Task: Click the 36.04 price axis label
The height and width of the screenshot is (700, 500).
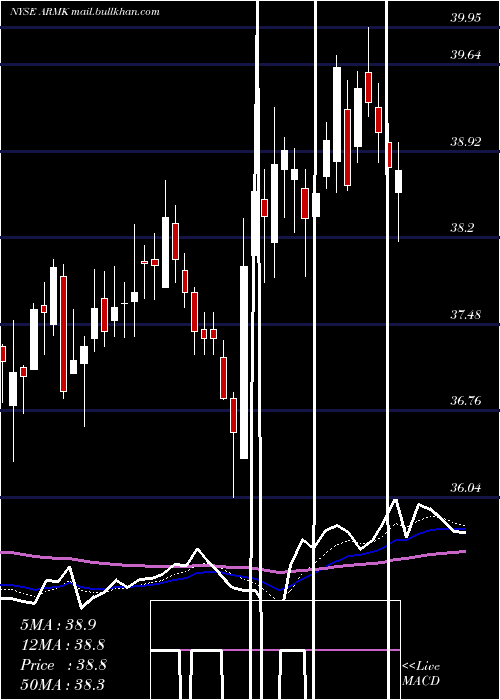Action: tap(465, 488)
